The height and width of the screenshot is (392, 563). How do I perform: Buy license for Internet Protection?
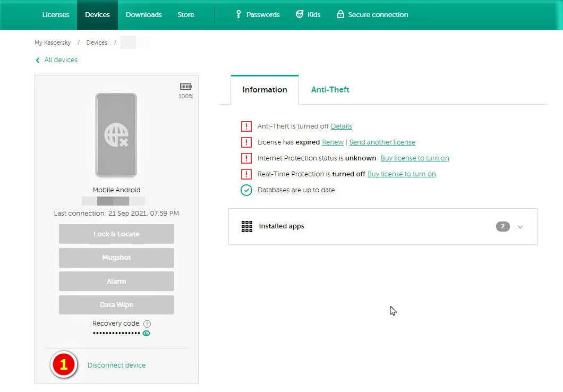coord(415,158)
